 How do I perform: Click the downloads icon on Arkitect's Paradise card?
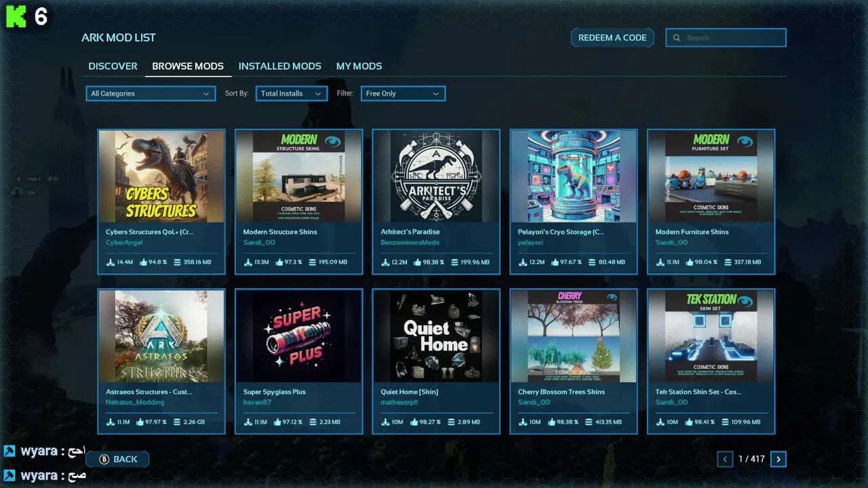(385, 262)
